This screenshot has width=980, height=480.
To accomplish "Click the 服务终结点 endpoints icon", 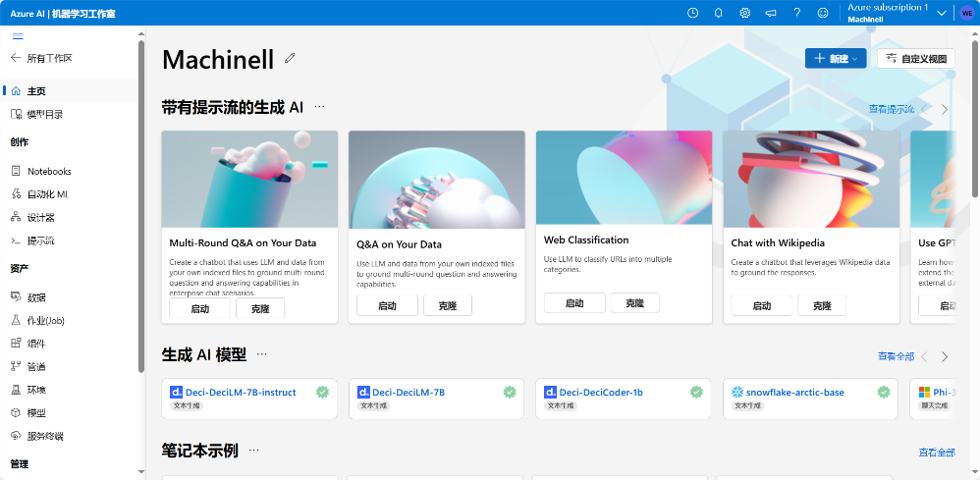I will [17, 436].
